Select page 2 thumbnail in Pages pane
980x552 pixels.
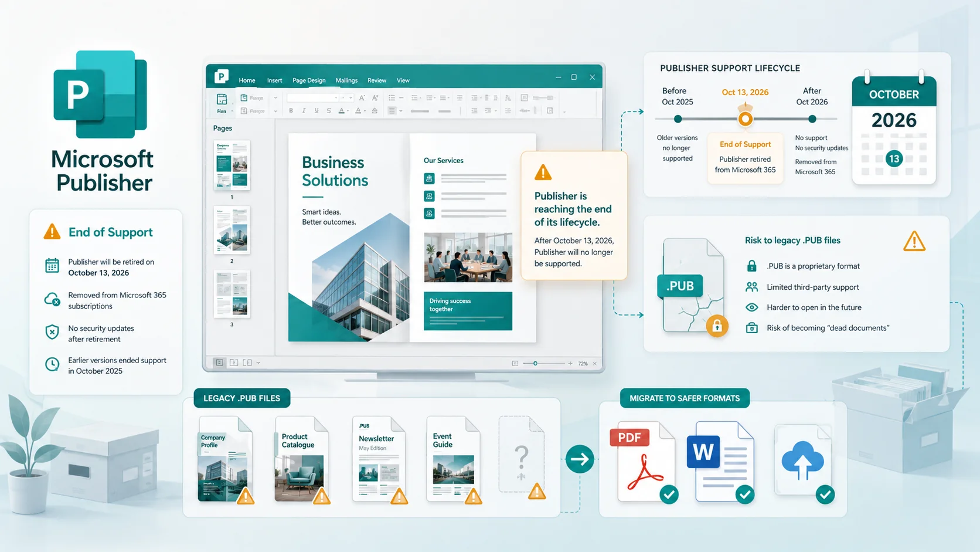click(x=232, y=229)
